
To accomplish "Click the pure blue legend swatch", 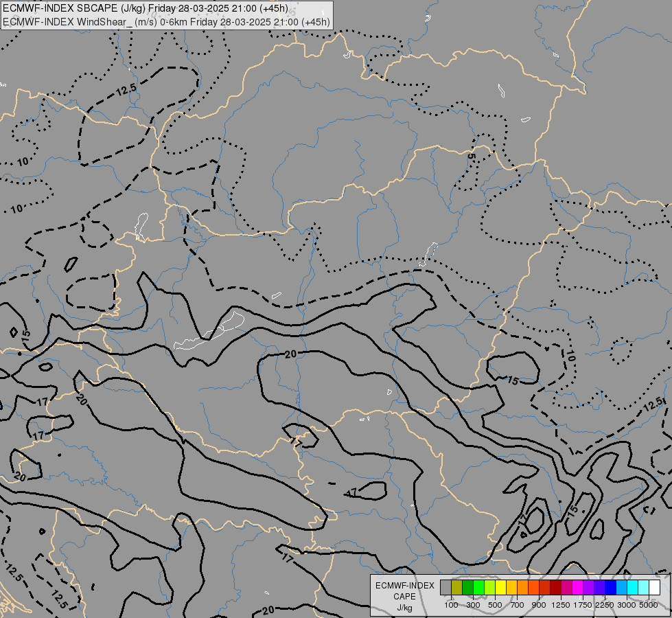I will pyautogui.click(x=611, y=588).
